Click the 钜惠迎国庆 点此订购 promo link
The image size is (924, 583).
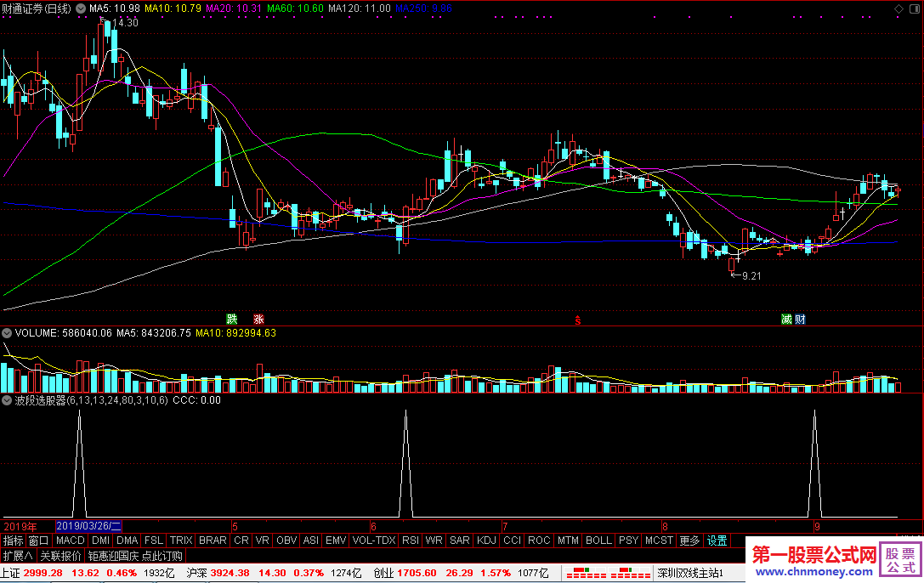tap(135, 556)
